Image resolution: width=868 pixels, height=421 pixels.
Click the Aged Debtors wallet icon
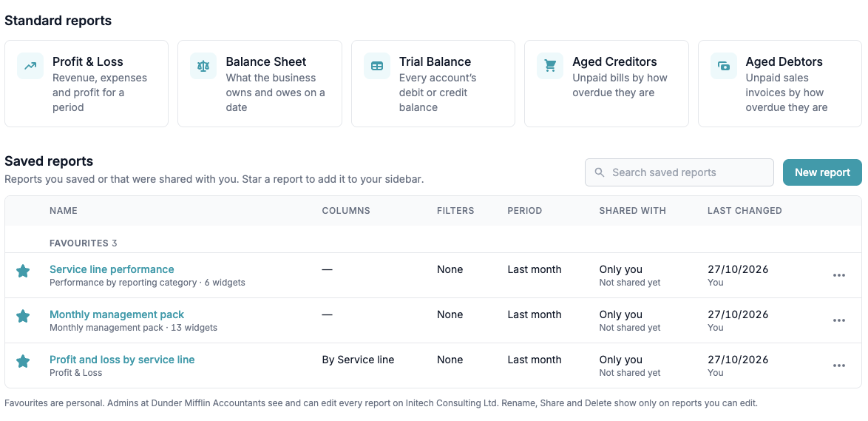[724, 66]
